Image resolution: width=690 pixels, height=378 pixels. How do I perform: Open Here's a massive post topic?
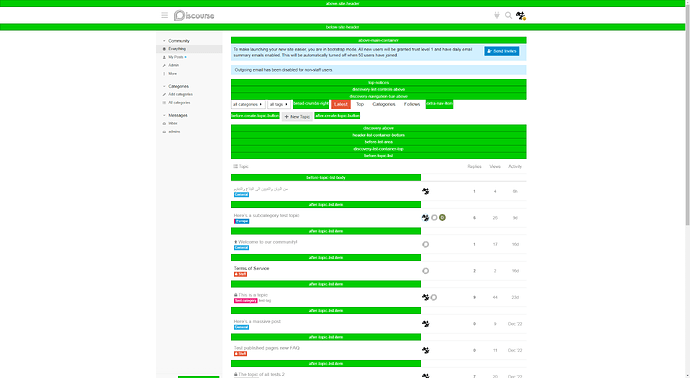257,322
